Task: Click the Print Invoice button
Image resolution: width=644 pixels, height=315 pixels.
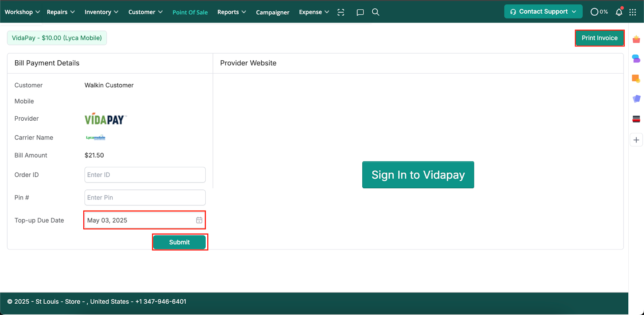Action: click(599, 38)
